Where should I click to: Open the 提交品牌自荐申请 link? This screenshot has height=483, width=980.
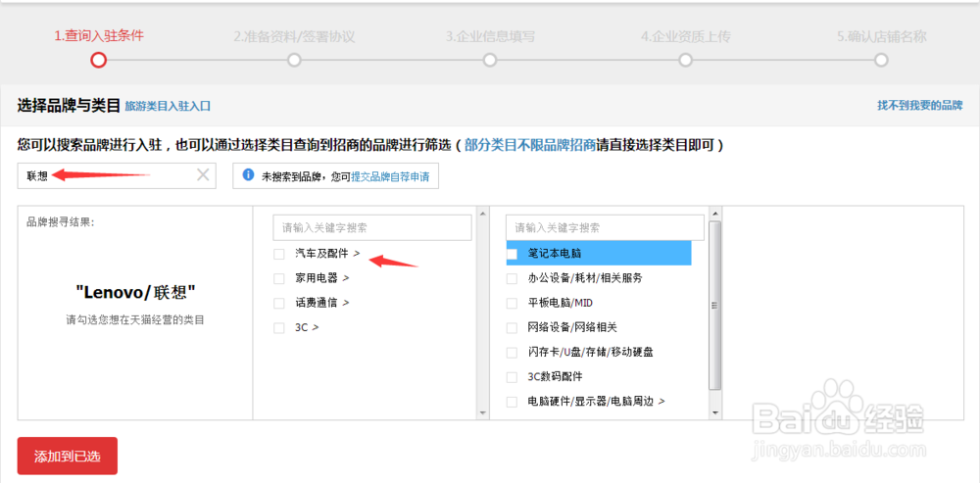coord(390,176)
